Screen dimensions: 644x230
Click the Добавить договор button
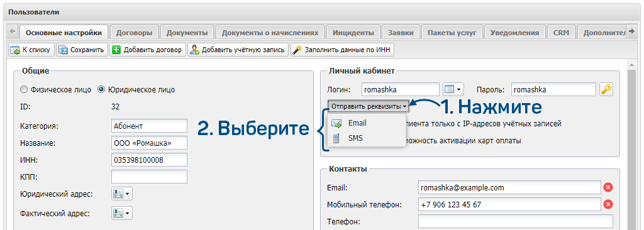click(x=148, y=50)
